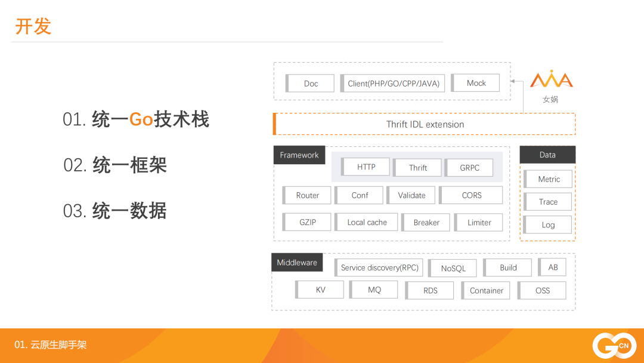Click the '03. 统一数据' list item
Image resolution: width=644 pixels, height=363 pixels.
115,211
